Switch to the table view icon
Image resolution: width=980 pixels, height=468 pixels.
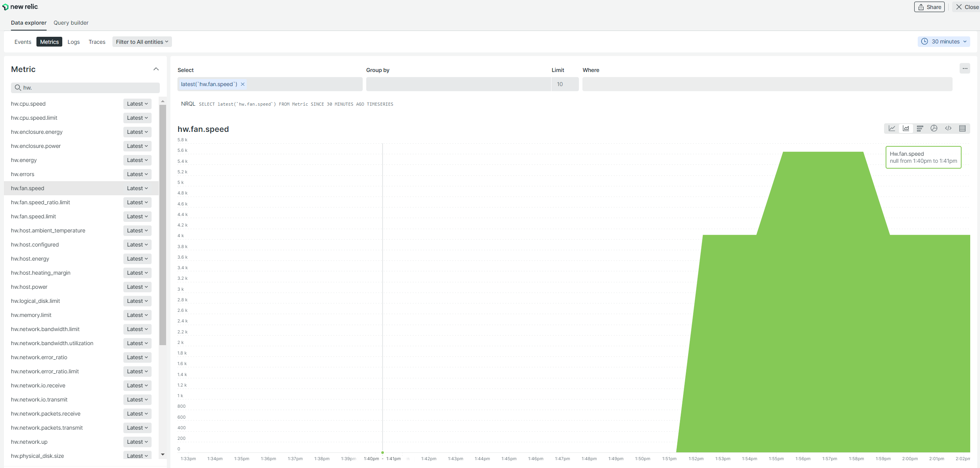(x=963, y=128)
